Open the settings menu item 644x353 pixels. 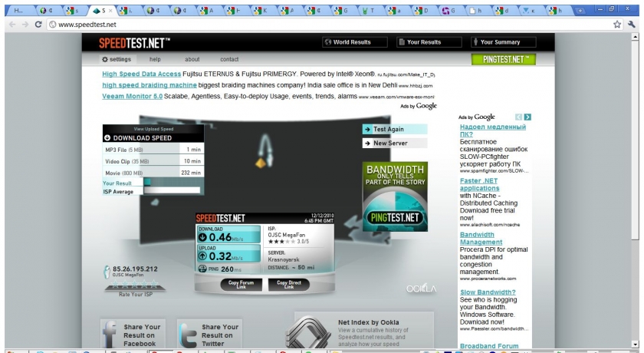coord(117,59)
